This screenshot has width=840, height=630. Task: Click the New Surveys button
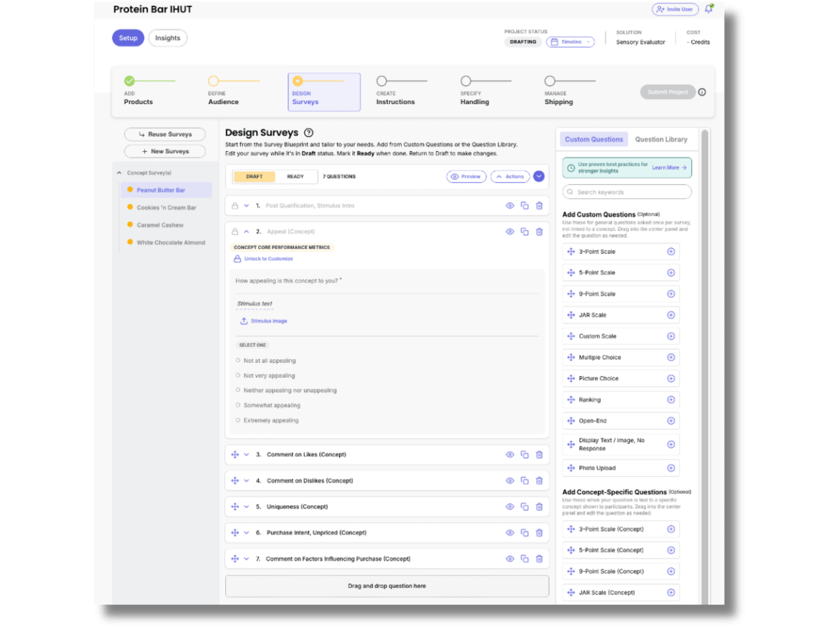point(165,151)
